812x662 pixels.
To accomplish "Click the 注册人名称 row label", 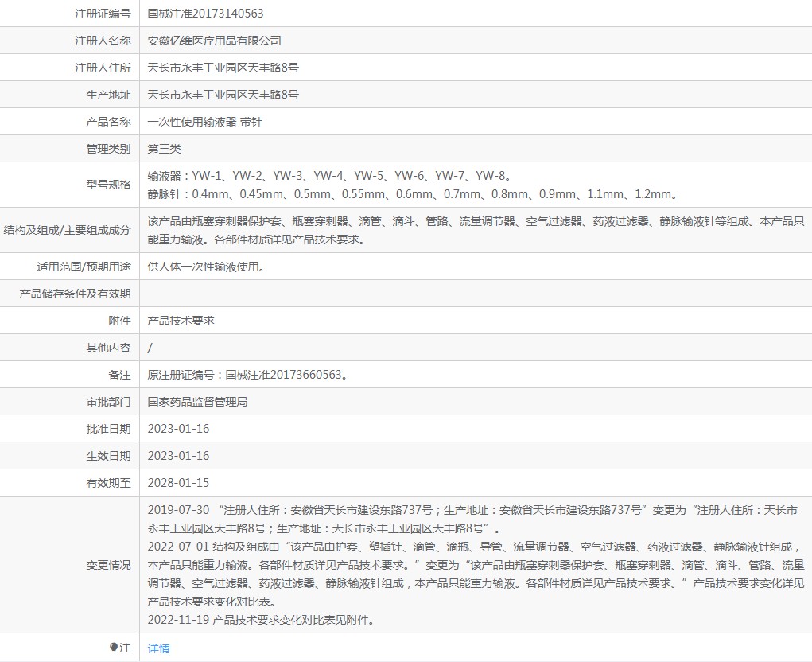I will (x=103, y=41).
